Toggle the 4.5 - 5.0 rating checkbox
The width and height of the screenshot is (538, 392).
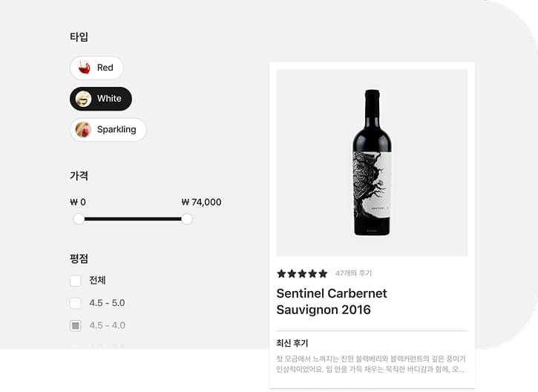pyautogui.click(x=76, y=303)
